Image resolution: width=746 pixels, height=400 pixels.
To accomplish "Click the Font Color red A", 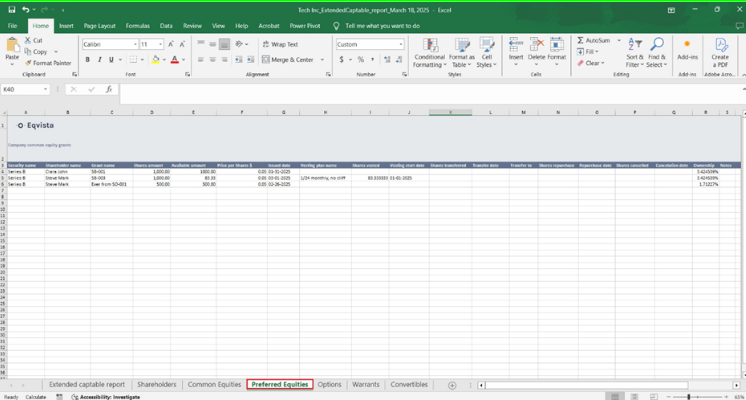I will point(175,59).
